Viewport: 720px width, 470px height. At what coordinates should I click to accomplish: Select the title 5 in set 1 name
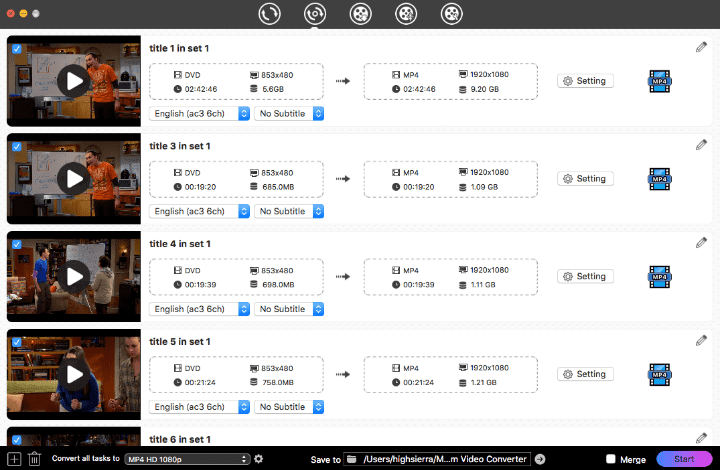180,341
